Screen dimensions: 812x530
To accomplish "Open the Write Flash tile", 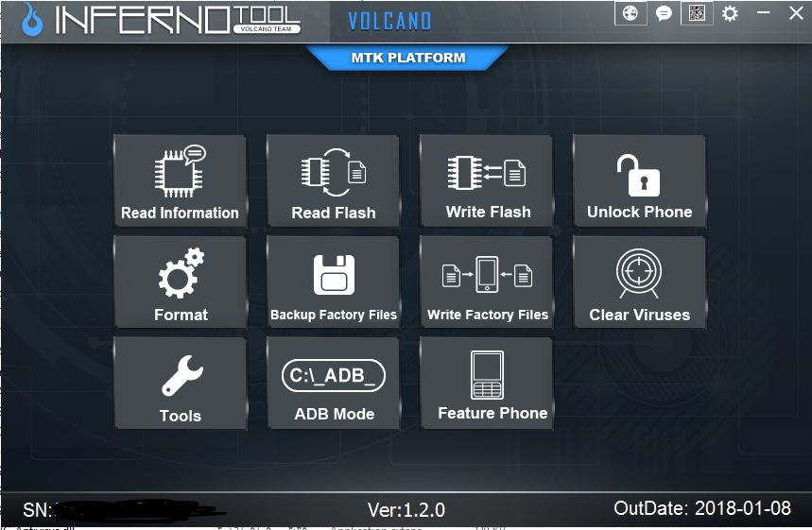I will coord(486,180).
